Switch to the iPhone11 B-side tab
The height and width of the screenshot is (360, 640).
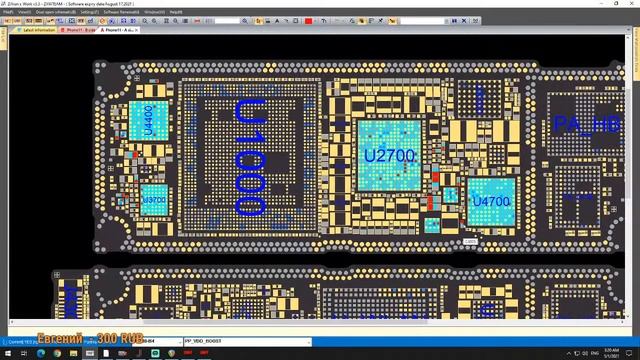[x=78, y=30]
